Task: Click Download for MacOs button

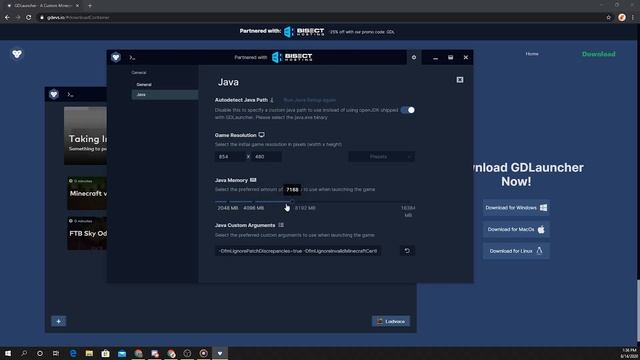Action: pos(516,229)
